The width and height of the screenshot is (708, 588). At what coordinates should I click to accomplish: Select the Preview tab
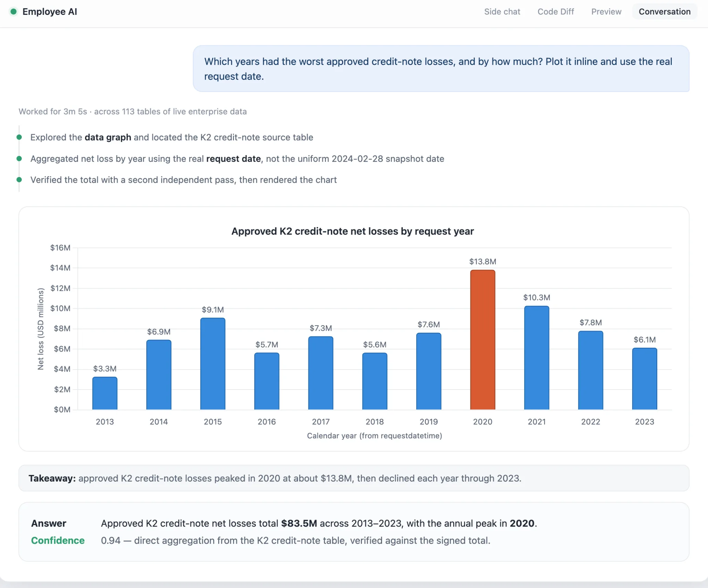(x=606, y=12)
